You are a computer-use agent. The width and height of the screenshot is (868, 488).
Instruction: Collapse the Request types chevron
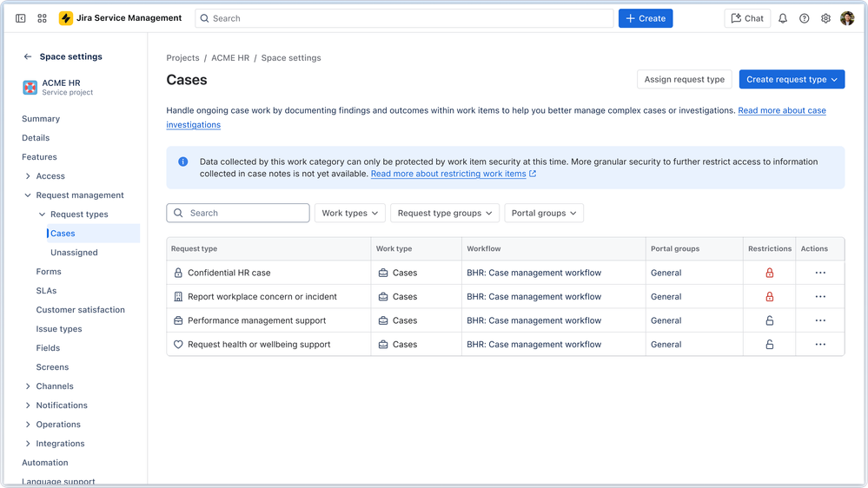42,214
